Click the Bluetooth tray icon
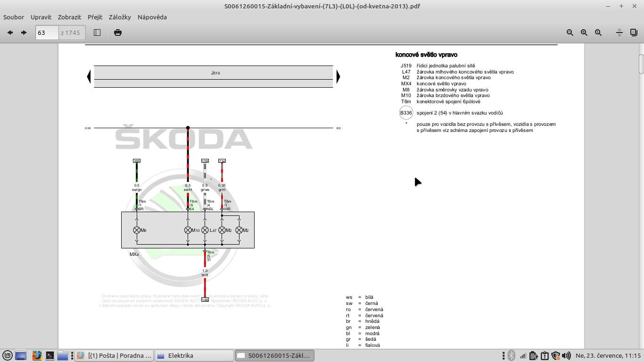 coord(511,355)
